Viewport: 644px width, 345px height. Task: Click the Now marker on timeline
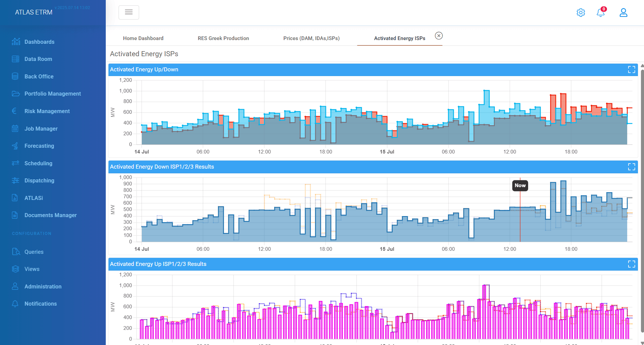pyautogui.click(x=520, y=185)
